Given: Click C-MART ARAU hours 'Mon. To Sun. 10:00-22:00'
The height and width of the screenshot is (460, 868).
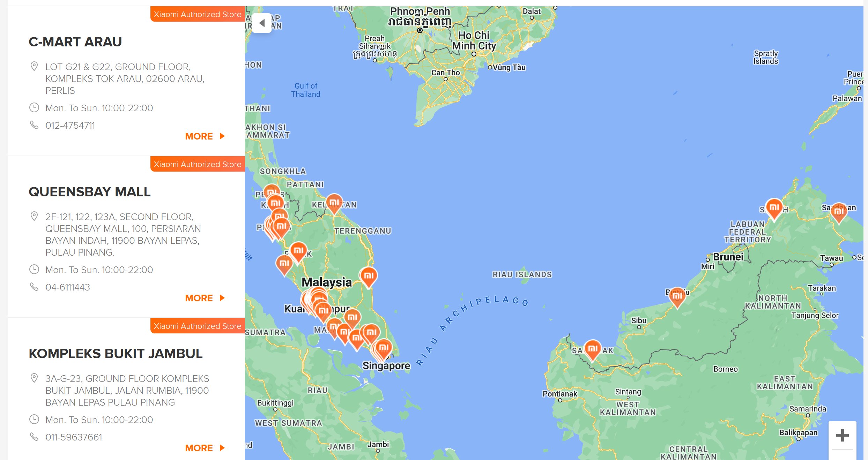Looking at the screenshot, I should 99,108.
